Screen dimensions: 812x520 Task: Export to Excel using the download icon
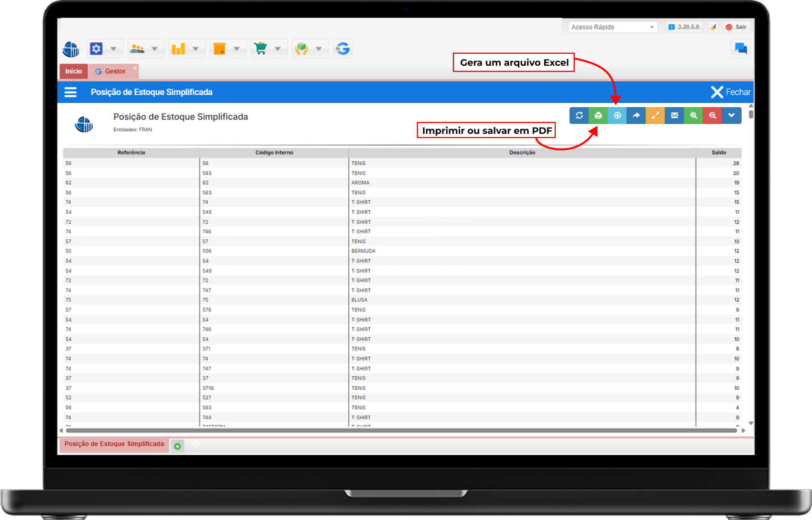point(617,116)
